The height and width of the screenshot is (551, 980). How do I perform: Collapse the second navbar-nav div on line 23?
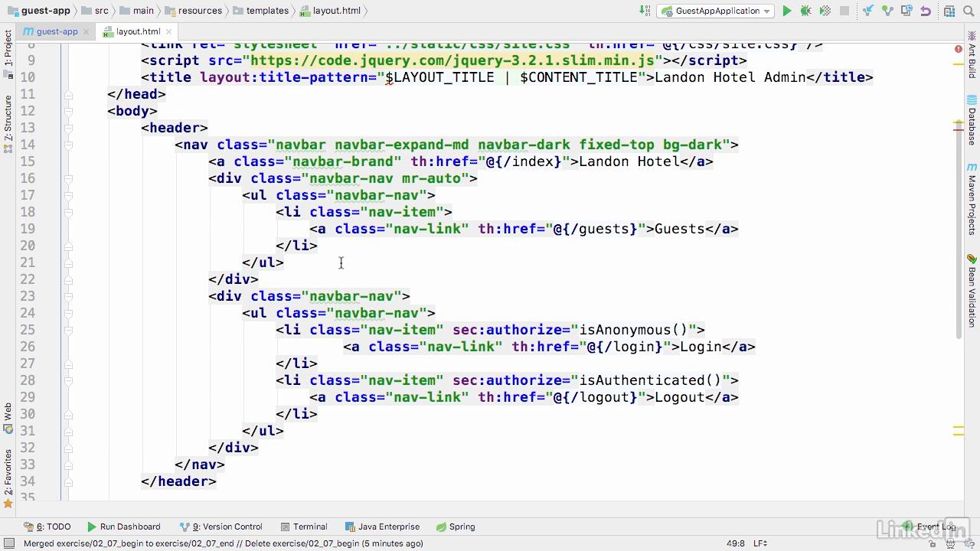pyautogui.click(x=68, y=296)
